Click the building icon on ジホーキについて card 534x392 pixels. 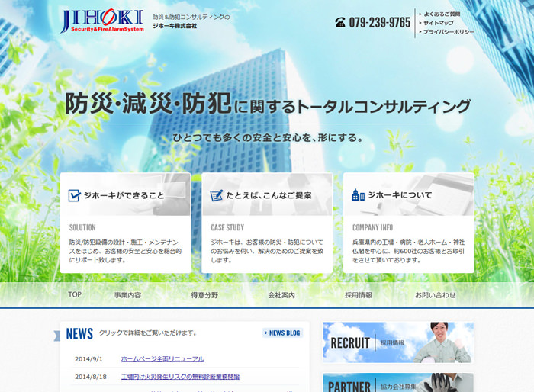click(358, 195)
